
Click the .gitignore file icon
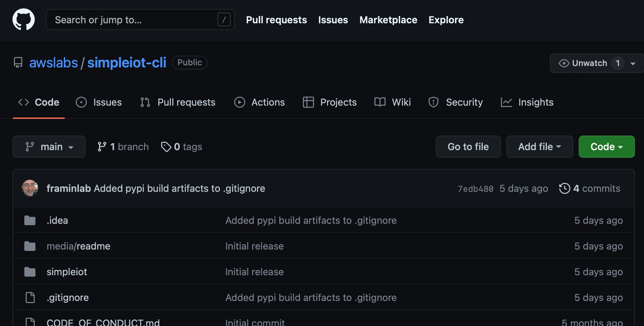pos(30,298)
